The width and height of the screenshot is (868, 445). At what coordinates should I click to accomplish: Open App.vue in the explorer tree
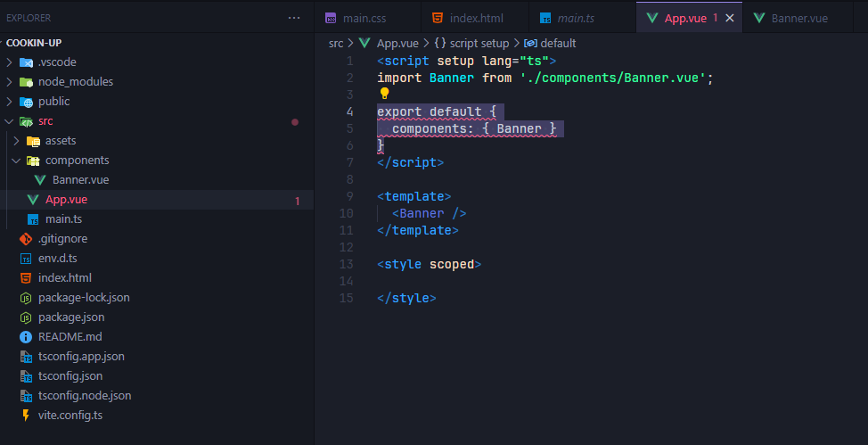click(x=67, y=200)
